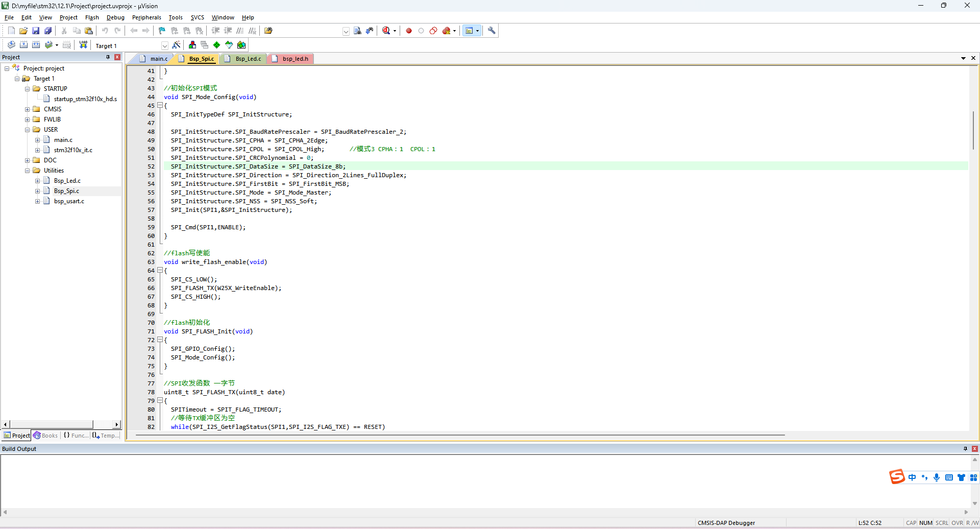Paste from clipboard toolbar icon

(x=89, y=31)
